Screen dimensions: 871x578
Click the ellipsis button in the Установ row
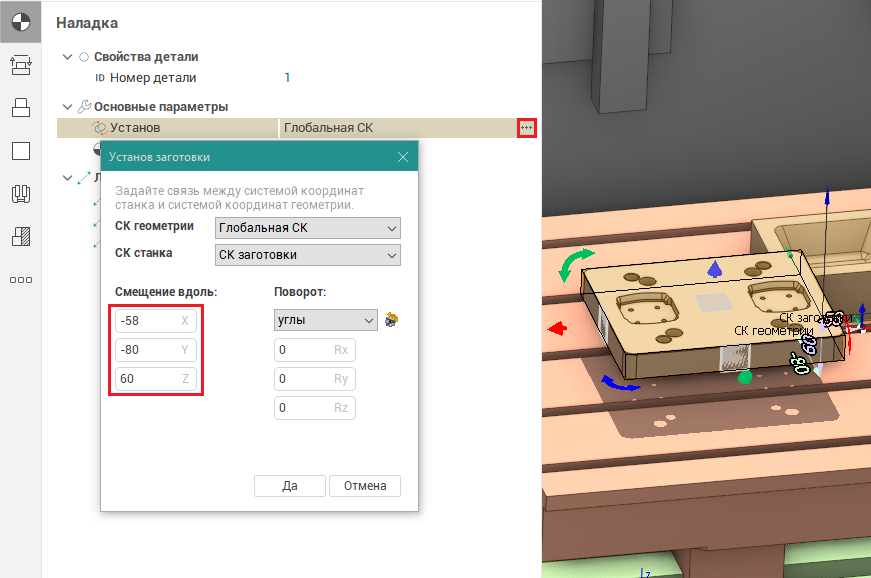527,128
